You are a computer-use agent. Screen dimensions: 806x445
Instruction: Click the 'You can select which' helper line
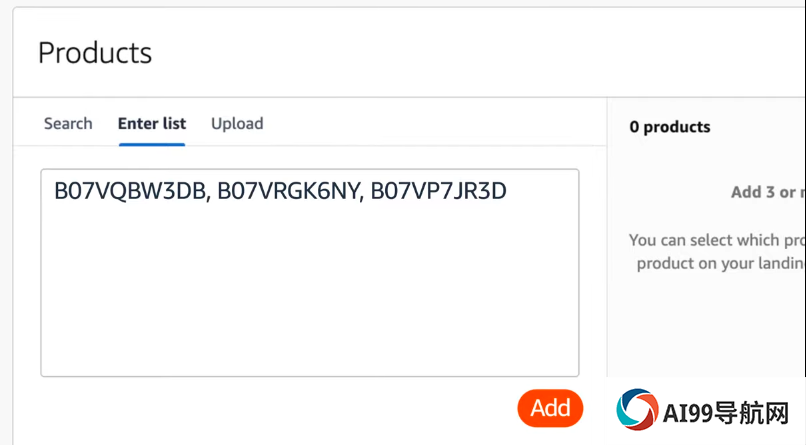click(x=717, y=240)
